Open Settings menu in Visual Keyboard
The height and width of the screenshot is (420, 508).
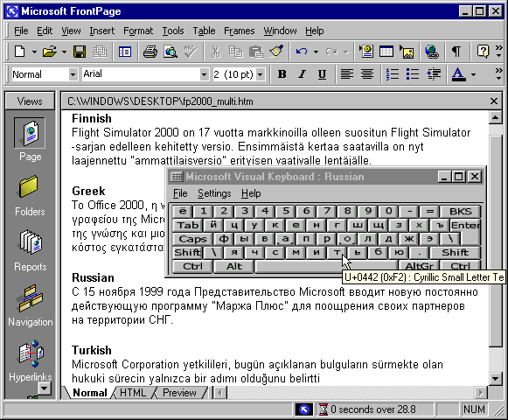pyautogui.click(x=214, y=193)
